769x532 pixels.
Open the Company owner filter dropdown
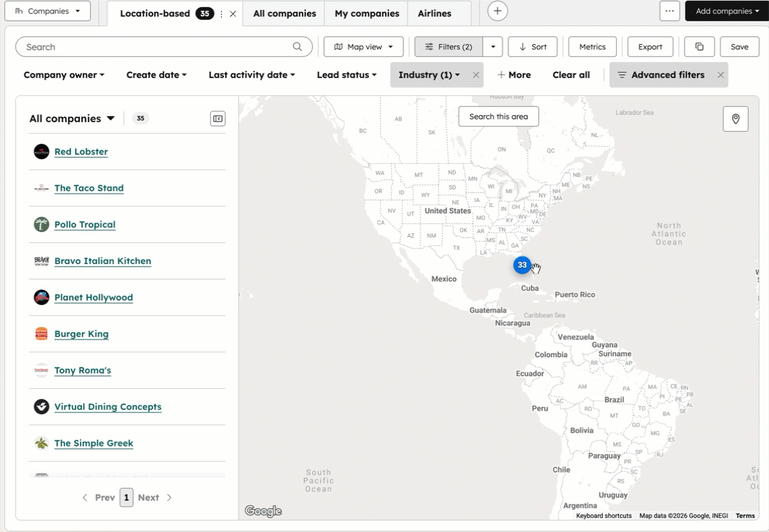pos(63,75)
